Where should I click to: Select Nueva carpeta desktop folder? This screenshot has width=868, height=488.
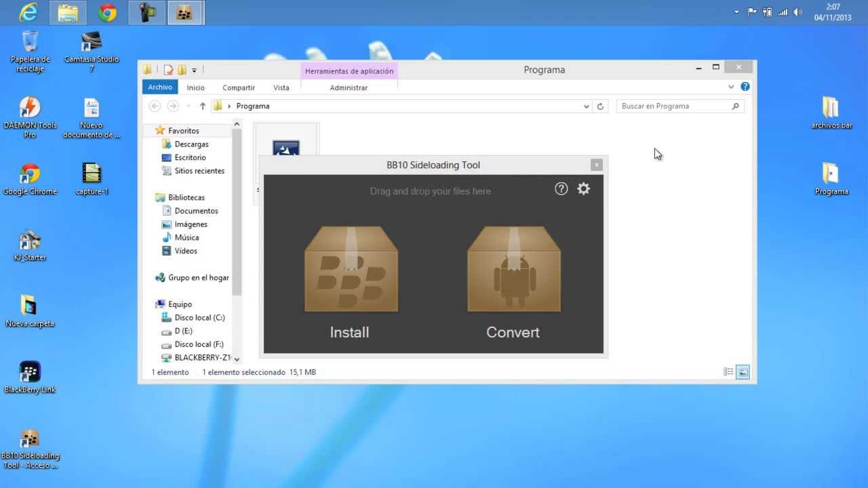[x=30, y=311]
